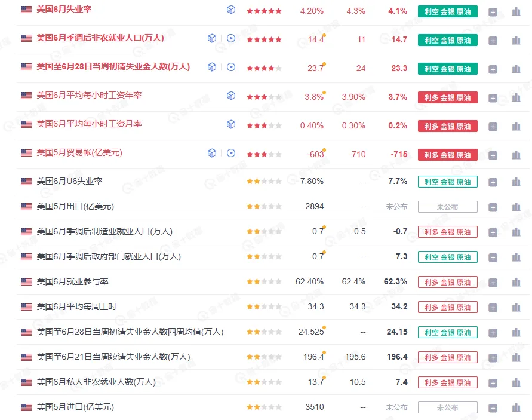Click plus icon for 美国5月出口
Image resolution: width=532 pixels, height=420 pixels.
(493, 207)
